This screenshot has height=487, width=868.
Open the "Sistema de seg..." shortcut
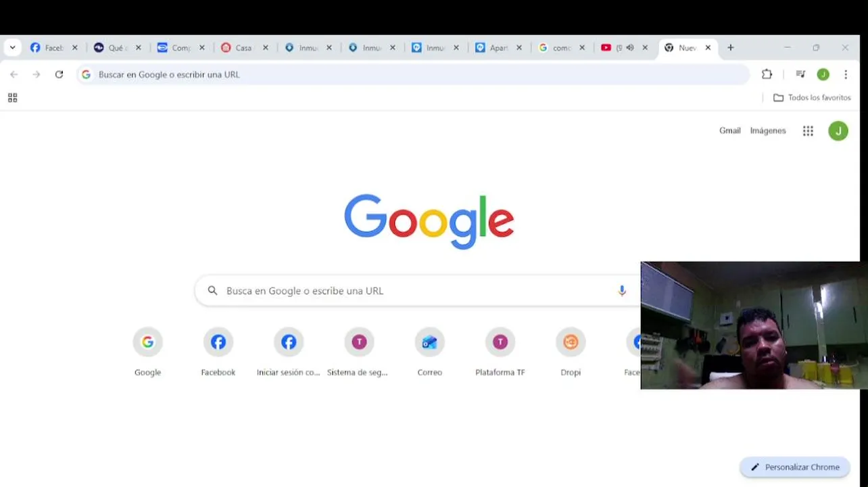359,352
